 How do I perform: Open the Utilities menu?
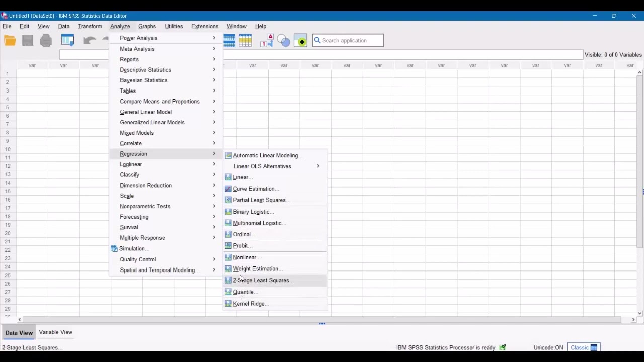(x=174, y=26)
